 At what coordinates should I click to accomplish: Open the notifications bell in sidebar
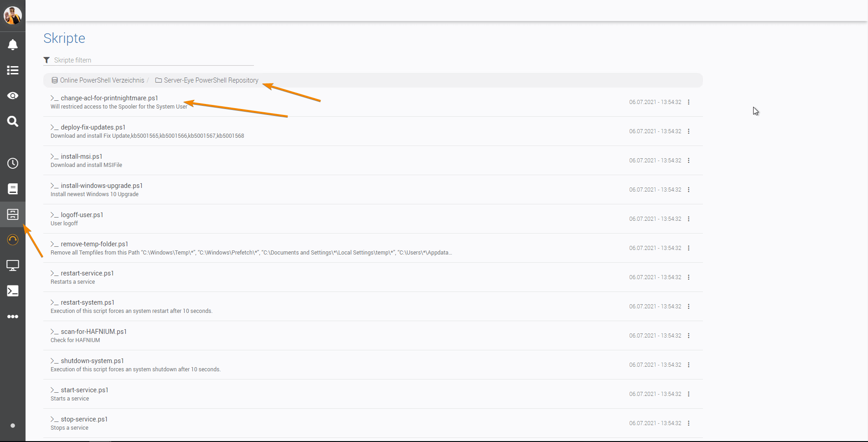tap(13, 45)
